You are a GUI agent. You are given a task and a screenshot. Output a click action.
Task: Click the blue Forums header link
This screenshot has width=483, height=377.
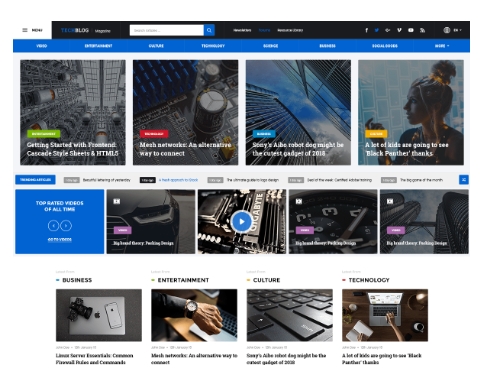point(264,30)
